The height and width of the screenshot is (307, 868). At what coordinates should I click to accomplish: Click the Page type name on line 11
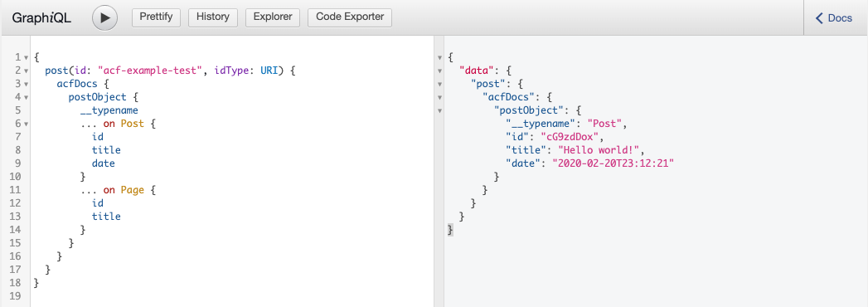133,190
